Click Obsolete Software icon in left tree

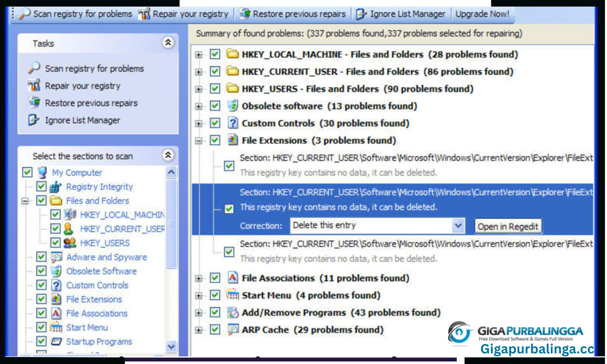pyautogui.click(x=56, y=271)
